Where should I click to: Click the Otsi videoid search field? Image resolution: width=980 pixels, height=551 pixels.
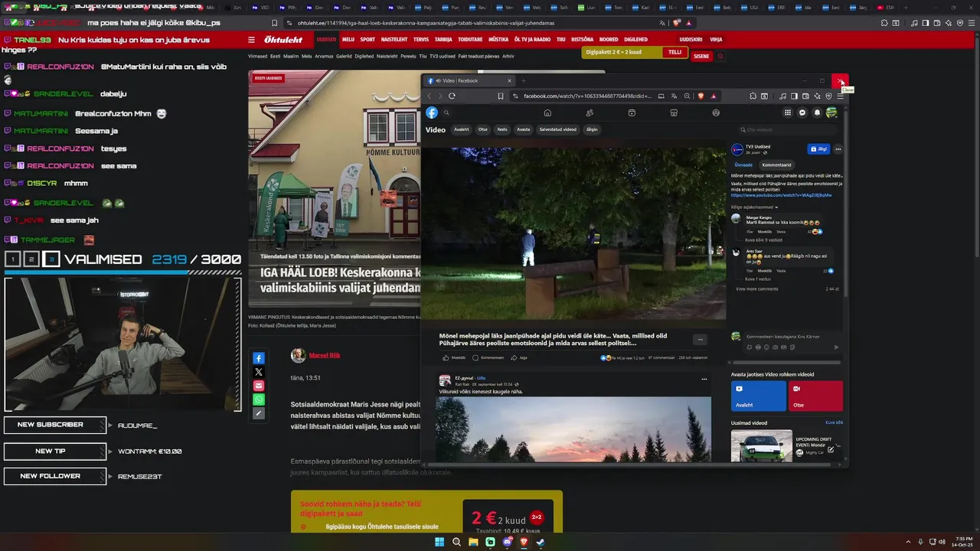[x=789, y=129]
